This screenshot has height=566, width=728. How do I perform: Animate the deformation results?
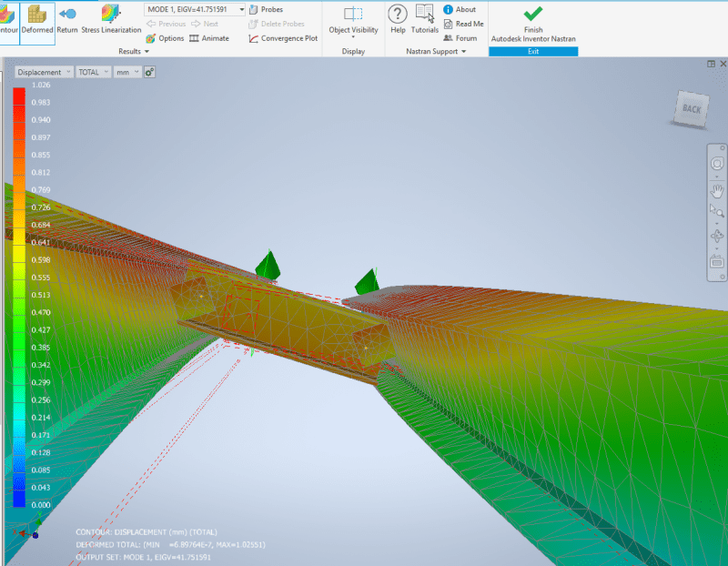[209, 38]
